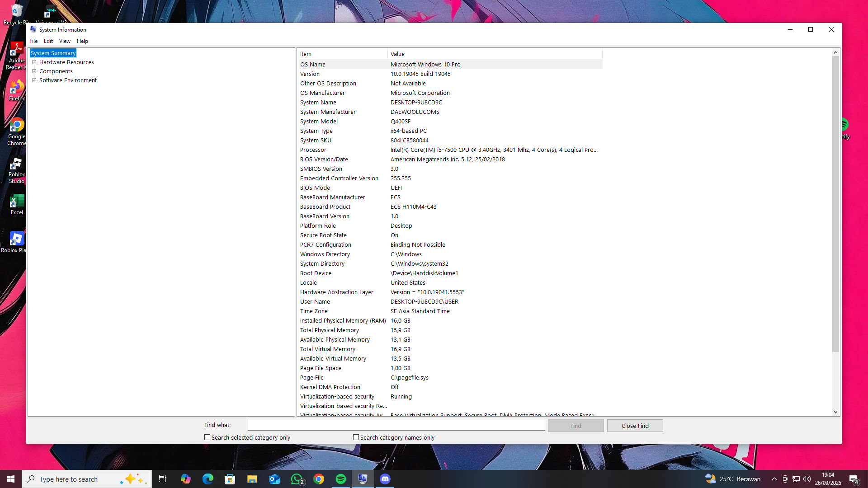
Task: Select the System Summary tree item
Action: [x=53, y=53]
